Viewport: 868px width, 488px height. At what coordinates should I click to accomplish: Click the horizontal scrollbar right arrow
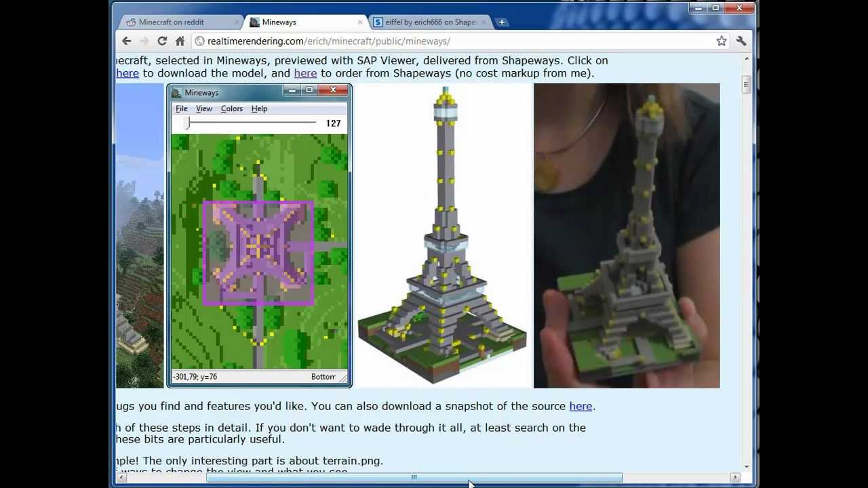point(735,478)
